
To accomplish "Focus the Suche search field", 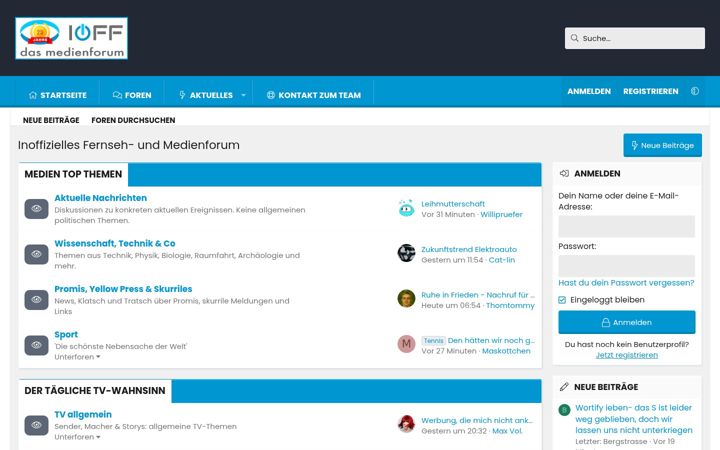I will click(x=635, y=38).
